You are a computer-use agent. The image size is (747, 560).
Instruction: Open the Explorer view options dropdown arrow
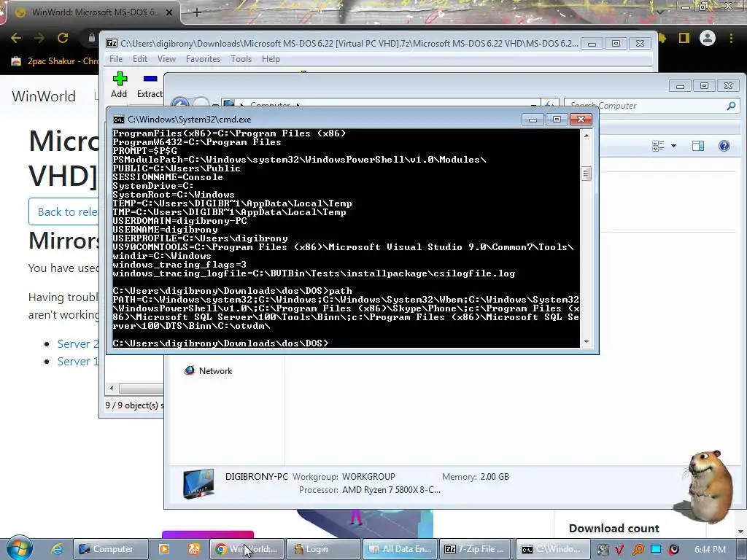(x=673, y=146)
